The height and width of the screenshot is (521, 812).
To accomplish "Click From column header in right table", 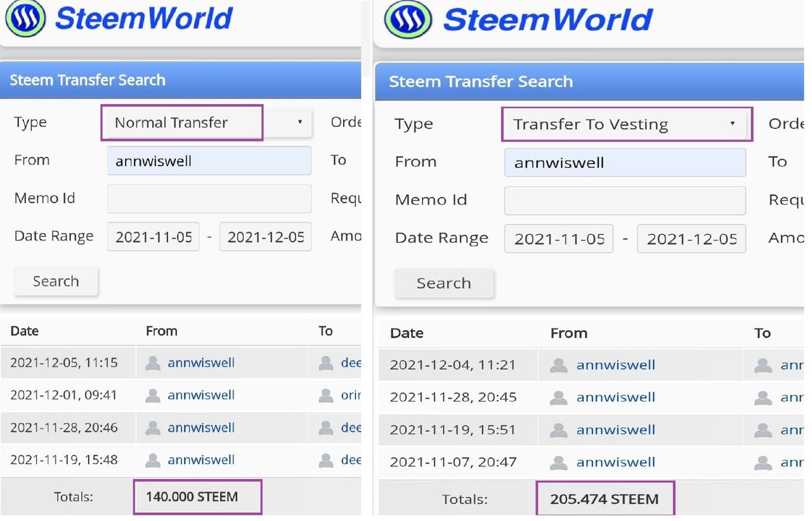I will 569,333.
